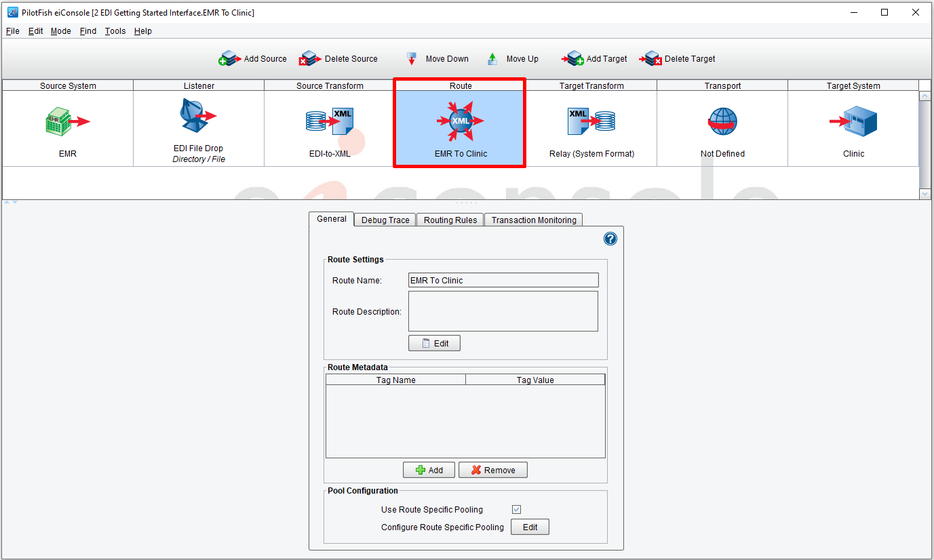
Task: Click the Tag Name column header
Action: point(395,380)
